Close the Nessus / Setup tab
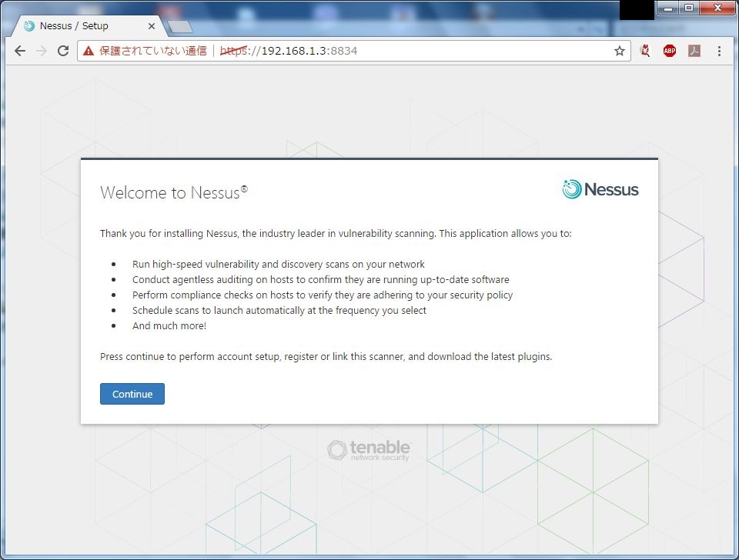 click(152, 26)
